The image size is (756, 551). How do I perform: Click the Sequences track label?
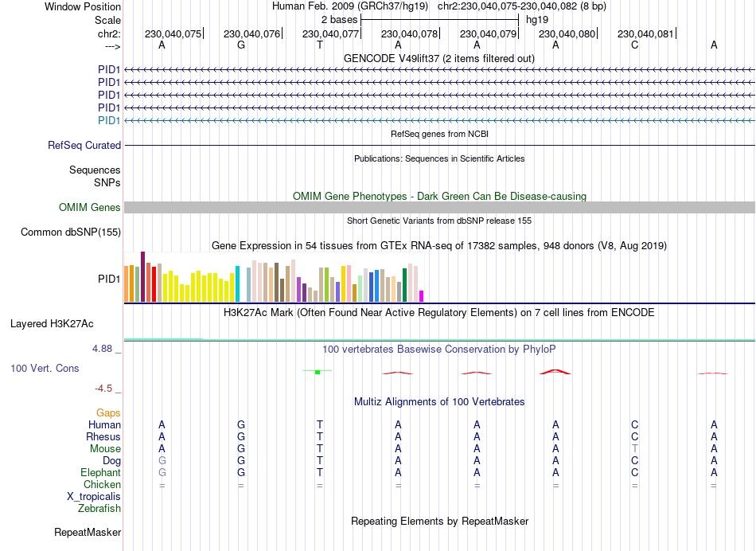[95, 170]
